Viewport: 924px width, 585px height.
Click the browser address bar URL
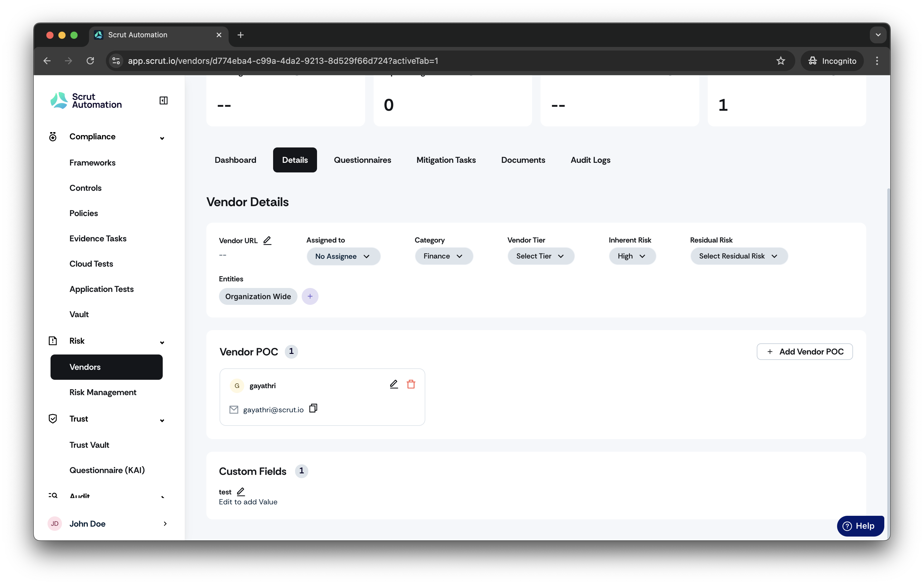(x=283, y=61)
